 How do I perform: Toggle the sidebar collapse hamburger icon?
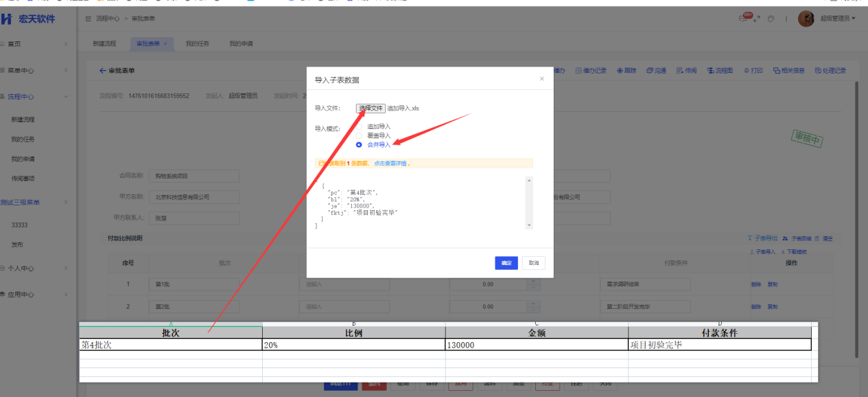89,19
